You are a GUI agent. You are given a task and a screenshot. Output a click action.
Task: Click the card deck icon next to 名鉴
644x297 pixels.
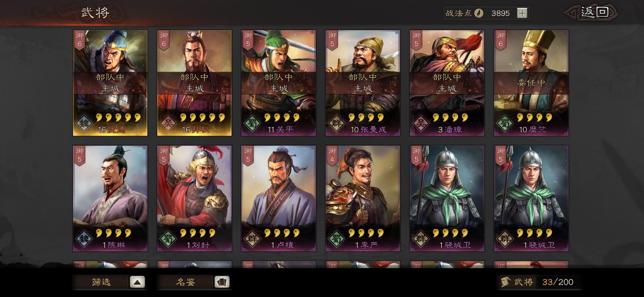(x=222, y=282)
